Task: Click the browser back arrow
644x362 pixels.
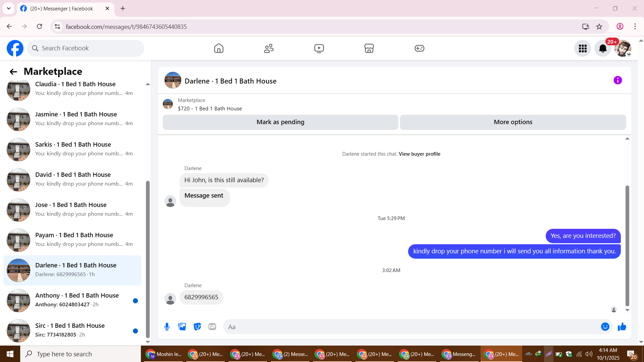Action: click(9, 27)
